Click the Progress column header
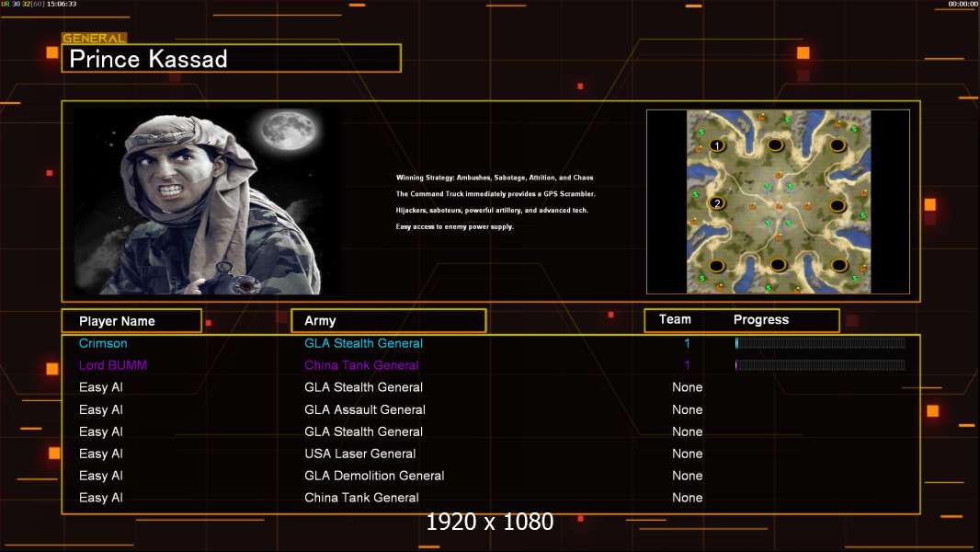The height and width of the screenshot is (552, 980). pyautogui.click(x=760, y=319)
